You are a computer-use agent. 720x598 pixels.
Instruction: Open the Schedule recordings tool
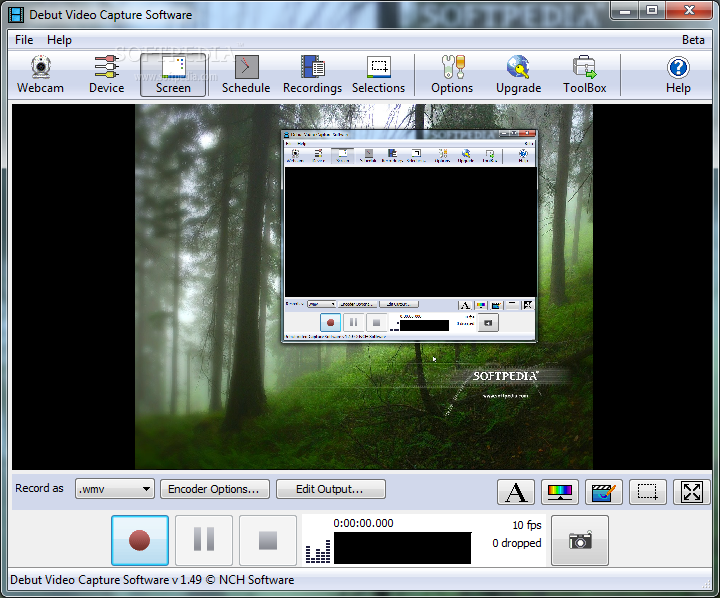click(246, 74)
